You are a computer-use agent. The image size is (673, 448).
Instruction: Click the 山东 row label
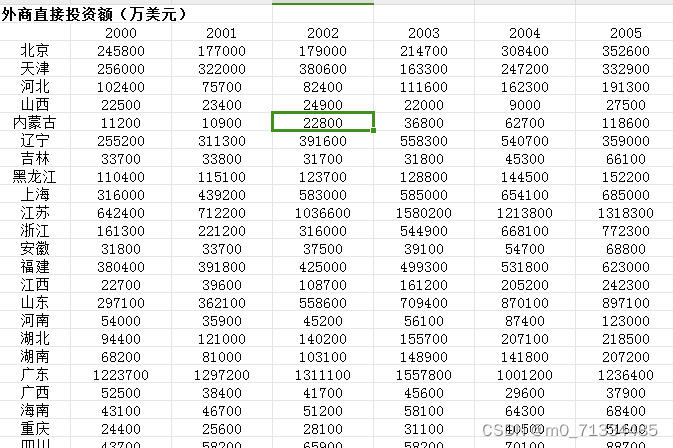tap(35, 303)
